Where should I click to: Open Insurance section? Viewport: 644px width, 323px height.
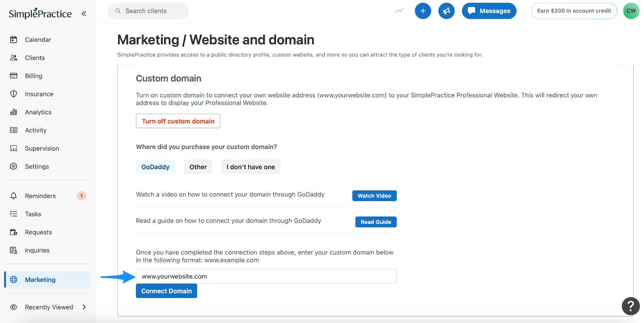click(x=39, y=94)
